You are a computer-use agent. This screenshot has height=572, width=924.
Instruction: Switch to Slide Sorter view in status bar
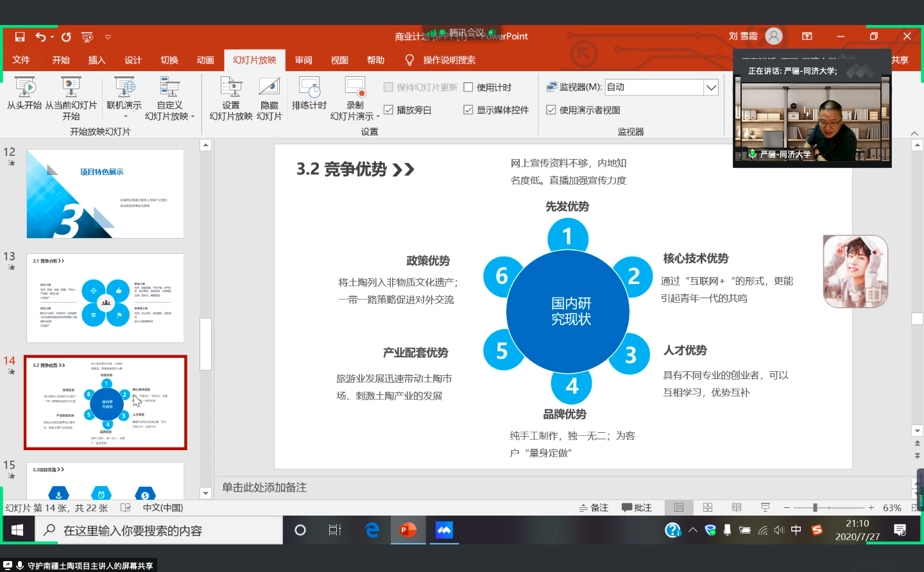tap(708, 508)
